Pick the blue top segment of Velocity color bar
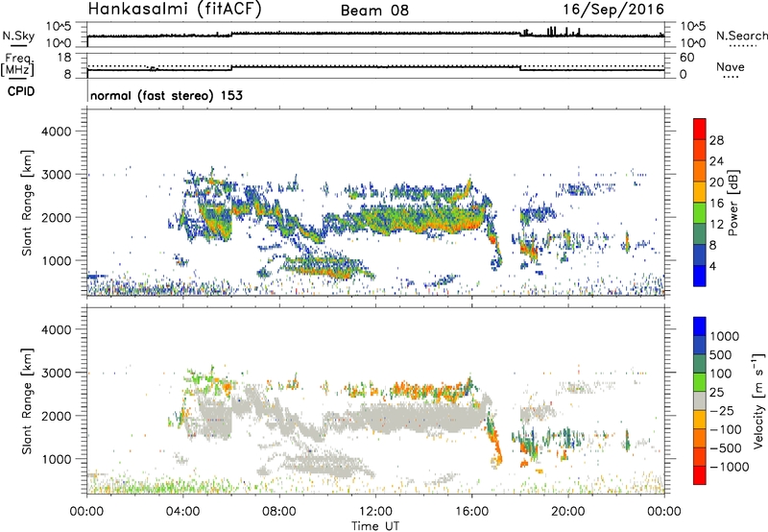 tap(700, 326)
